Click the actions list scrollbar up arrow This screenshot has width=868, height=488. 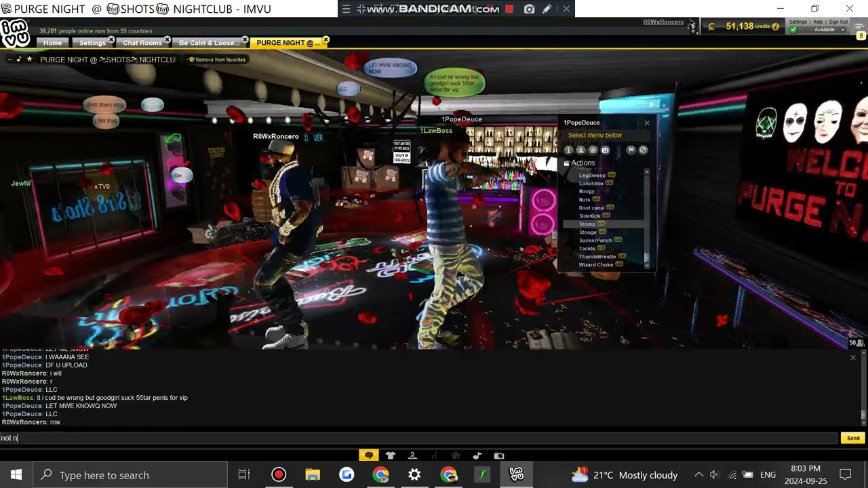coord(646,171)
